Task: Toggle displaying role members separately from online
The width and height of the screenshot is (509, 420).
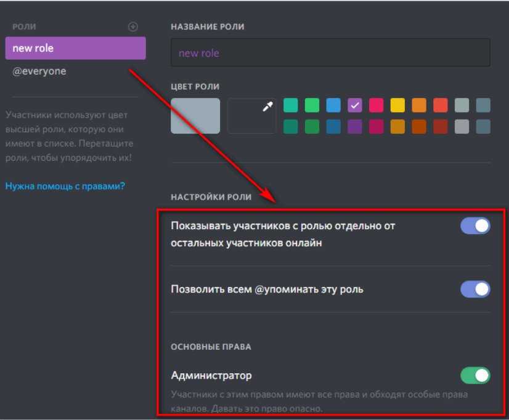Action: (475, 226)
